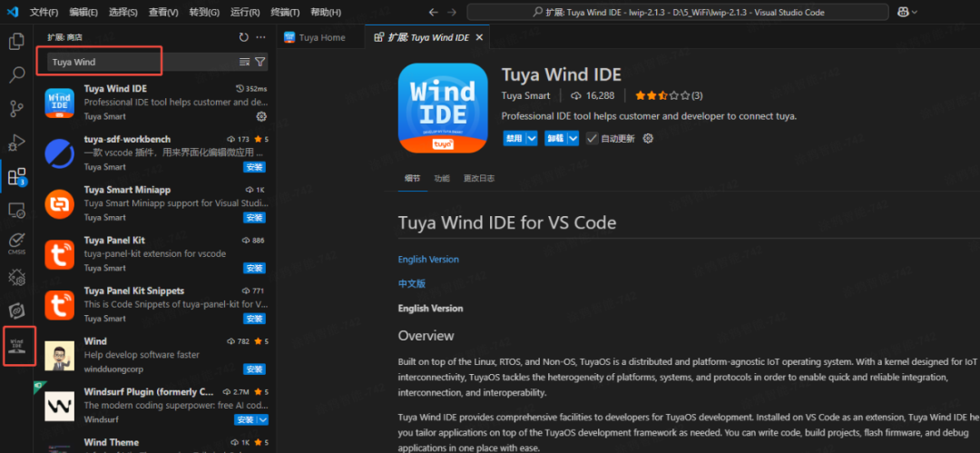
Task: Open the 运行(R) menu
Action: click(245, 12)
